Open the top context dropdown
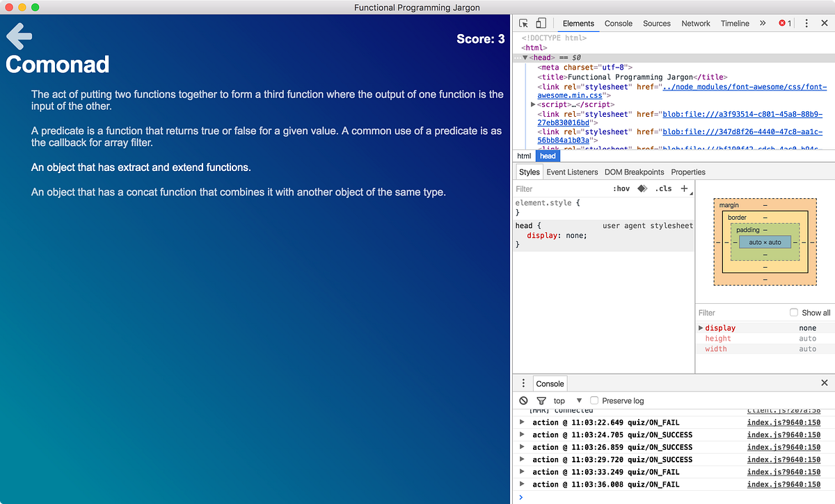The height and width of the screenshot is (504, 835). pos(568,400)
